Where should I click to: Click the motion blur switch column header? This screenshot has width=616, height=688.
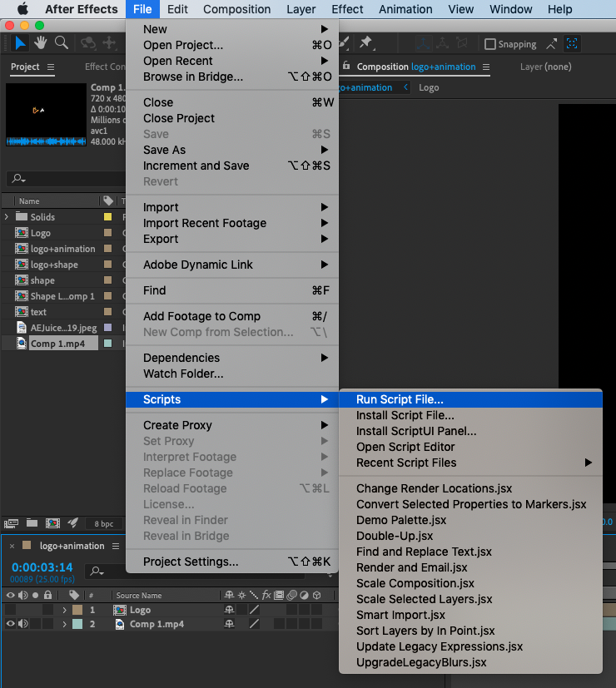point(291,595)
